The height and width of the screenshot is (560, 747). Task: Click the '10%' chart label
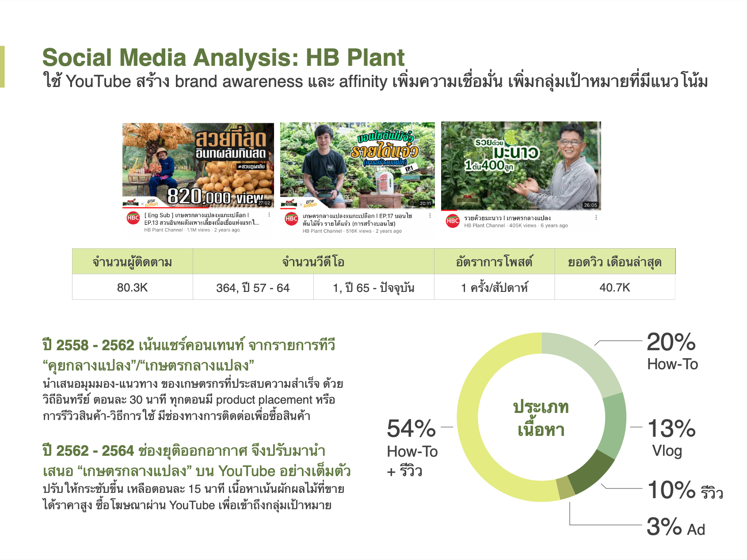[671, 490]
